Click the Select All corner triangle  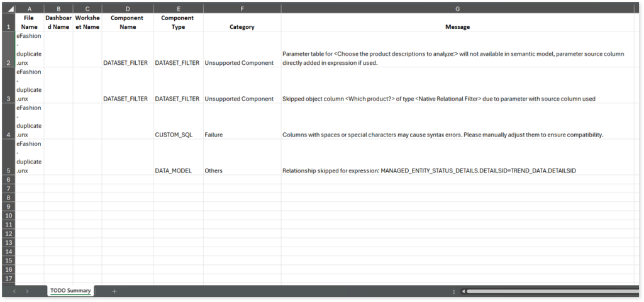(8, 9)
